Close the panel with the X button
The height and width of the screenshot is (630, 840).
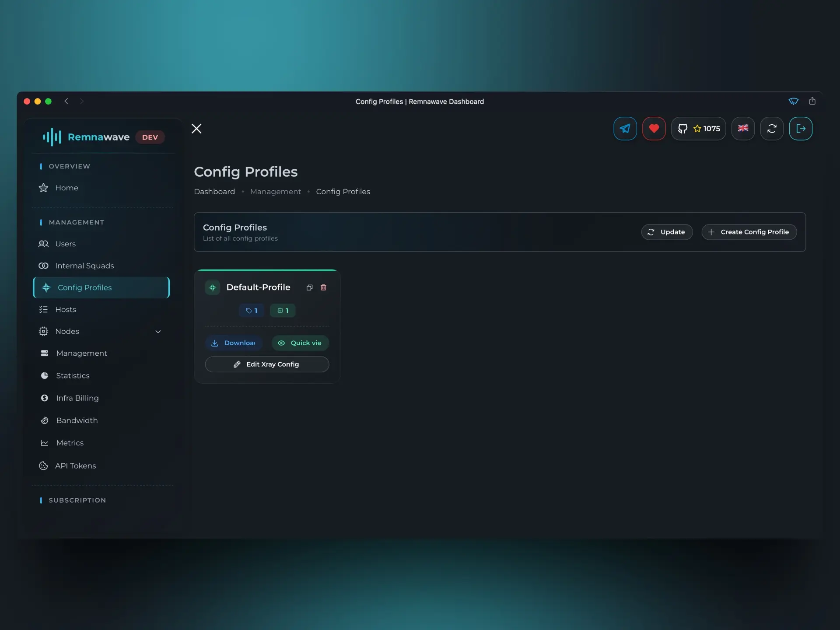coord(196,128)
